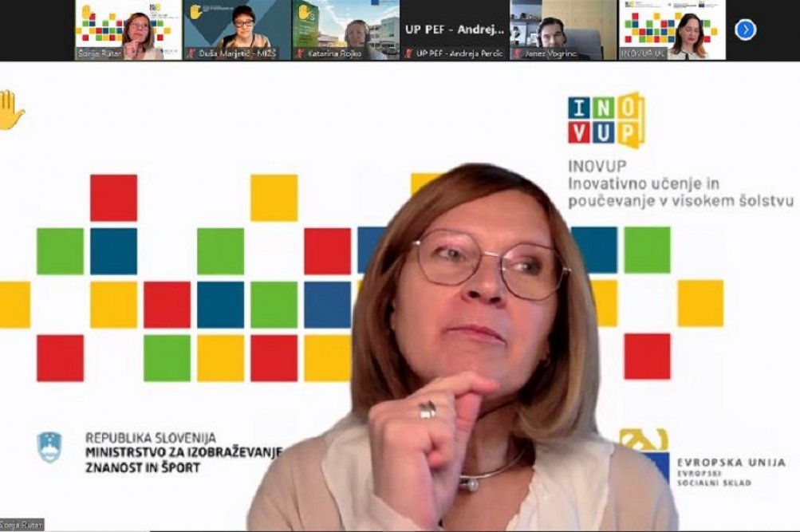Click raised hand on Duša Marjetič thumbnail

point(196,12)
